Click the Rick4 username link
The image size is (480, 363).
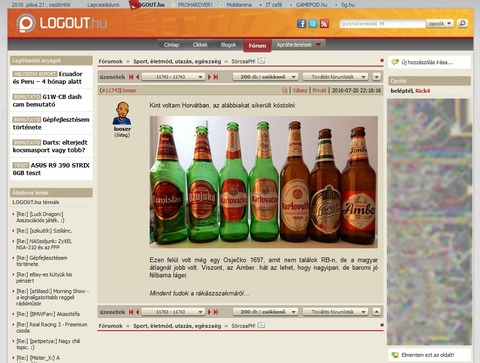tap(422, 91)
